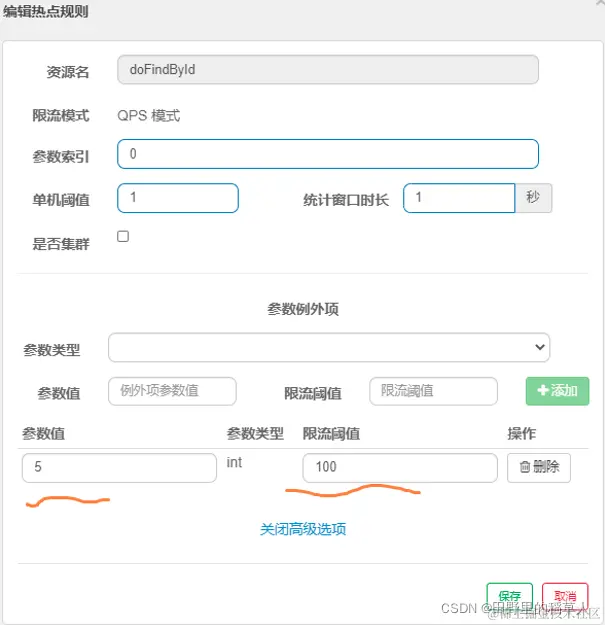Click the 例外项参数值 input field

172,391
